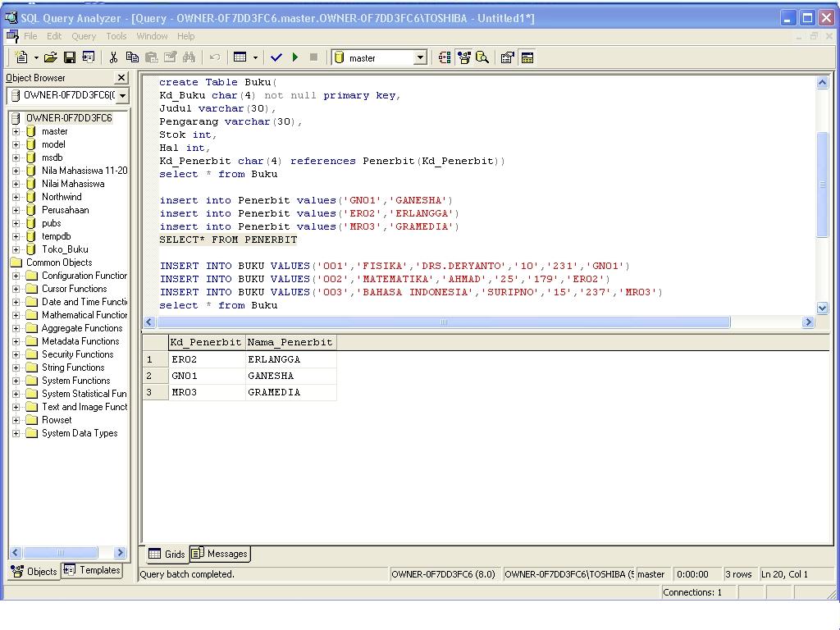Click the editor horizontal scroll right arrow

808,322
